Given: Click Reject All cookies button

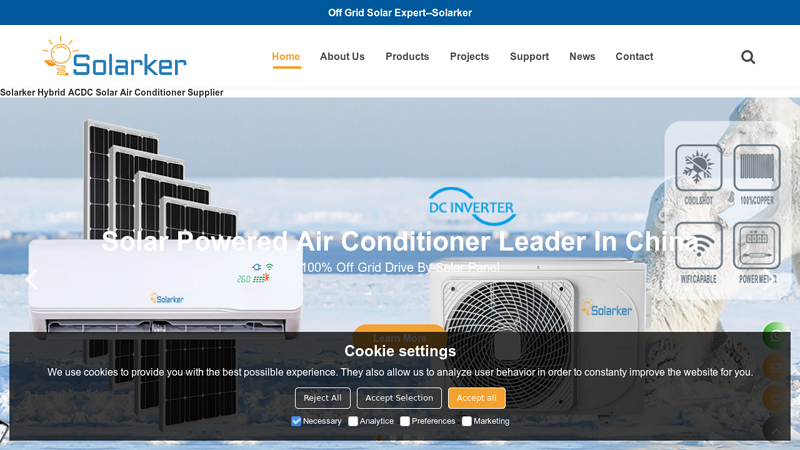Looking at the screenshot, I should pos(322,398).
